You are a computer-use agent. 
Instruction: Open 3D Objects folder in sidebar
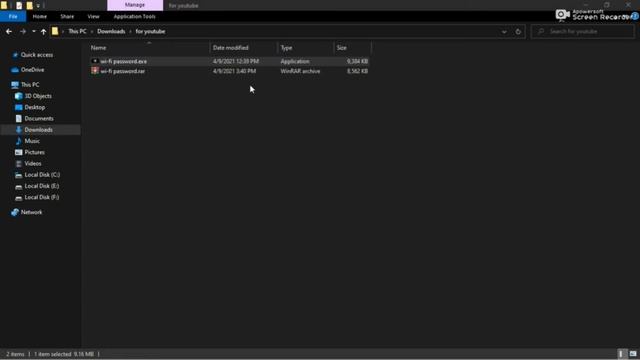click(x=38, y=96)
